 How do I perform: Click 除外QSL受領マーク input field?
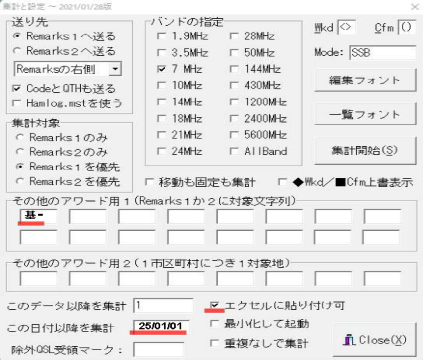tap(159, 350)
